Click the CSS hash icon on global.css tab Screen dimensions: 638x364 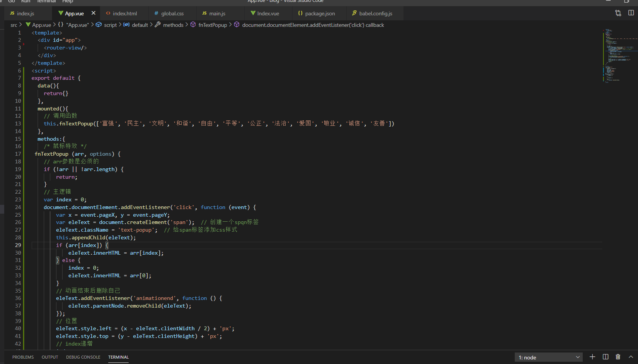click(156, 13)
